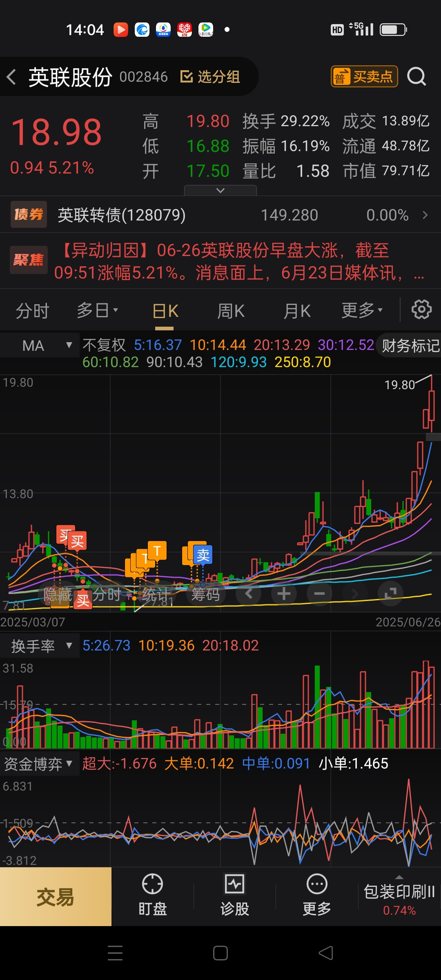Tap the blue 卖 sell marker
This screenshot has height=980, width=441.
(x=203, y=555)
